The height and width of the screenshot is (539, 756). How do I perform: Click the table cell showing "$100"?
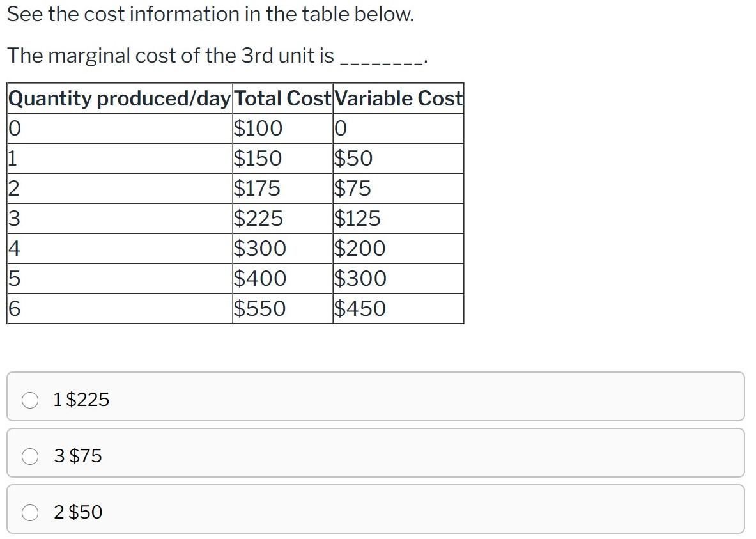258,128
